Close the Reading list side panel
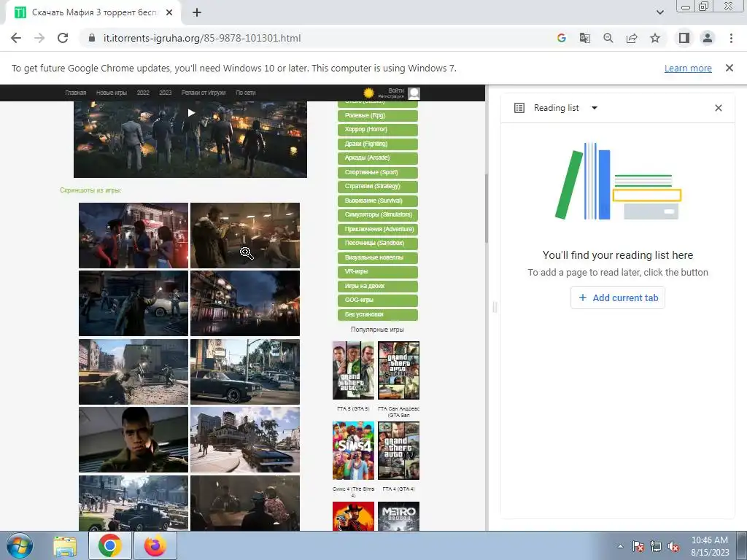 click(x=719, y=108)
